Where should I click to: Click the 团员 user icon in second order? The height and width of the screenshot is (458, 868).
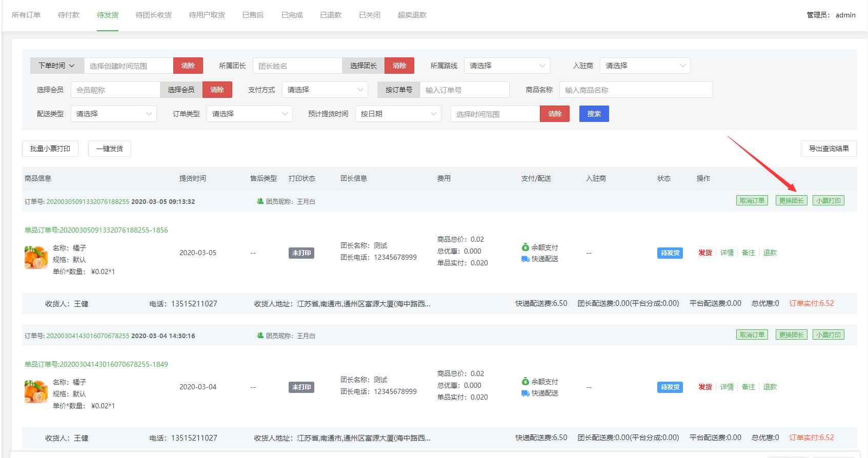click(x=260, y=336)
